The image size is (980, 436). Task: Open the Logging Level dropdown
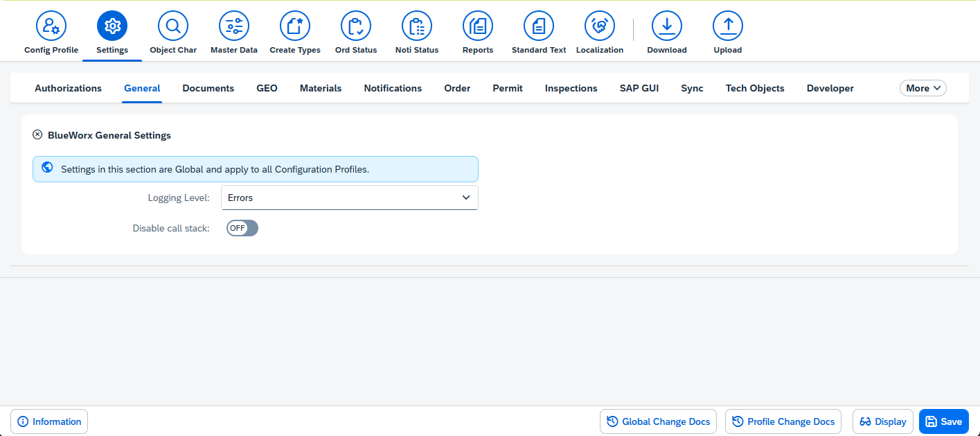point(350,198)
